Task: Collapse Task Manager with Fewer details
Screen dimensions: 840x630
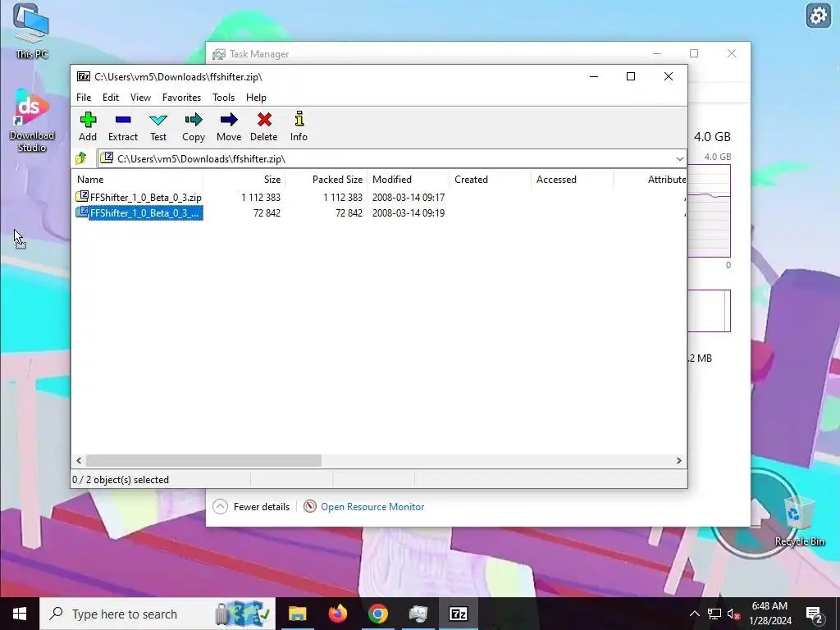Action: (251, 506)
